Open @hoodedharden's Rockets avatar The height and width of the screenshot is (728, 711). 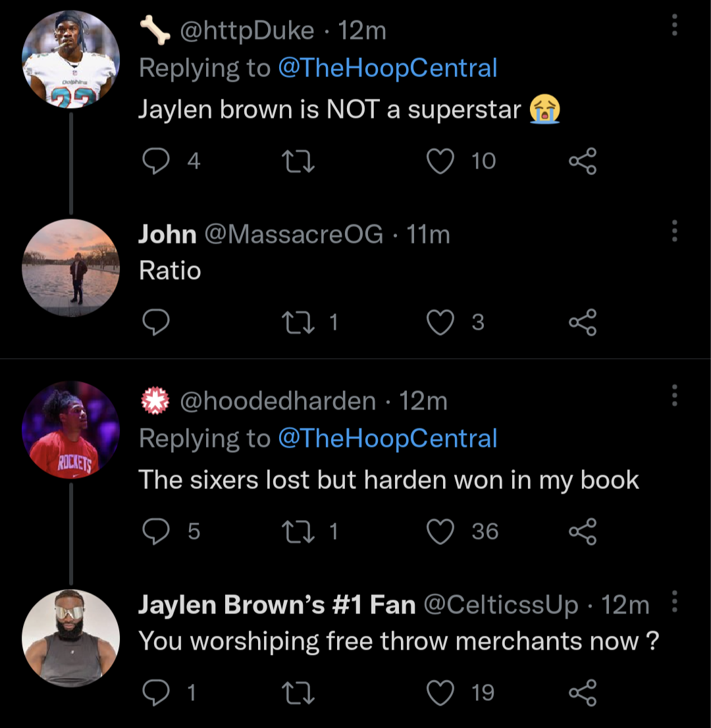[x=70, y=430]
